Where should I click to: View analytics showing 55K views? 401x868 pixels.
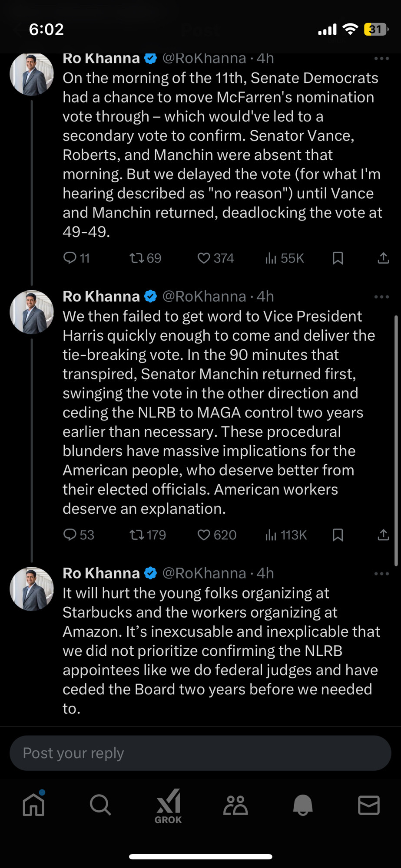[284, 258]
